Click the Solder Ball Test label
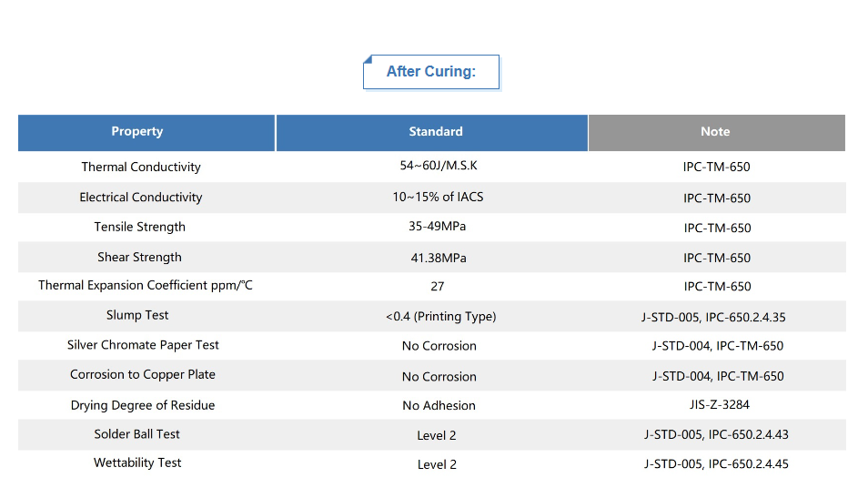Image resolution: width=868 pixels, height=498 pixels. click(x=137, y=434)
